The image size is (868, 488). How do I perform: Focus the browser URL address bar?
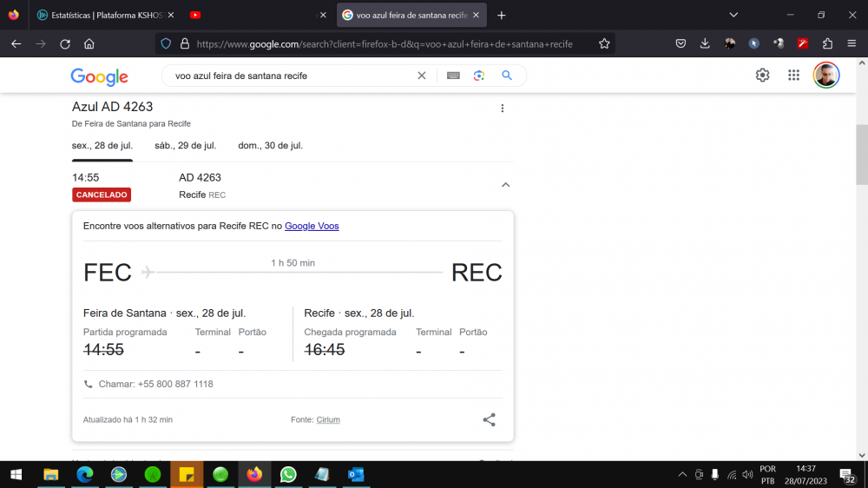click(x=385, y=44)
